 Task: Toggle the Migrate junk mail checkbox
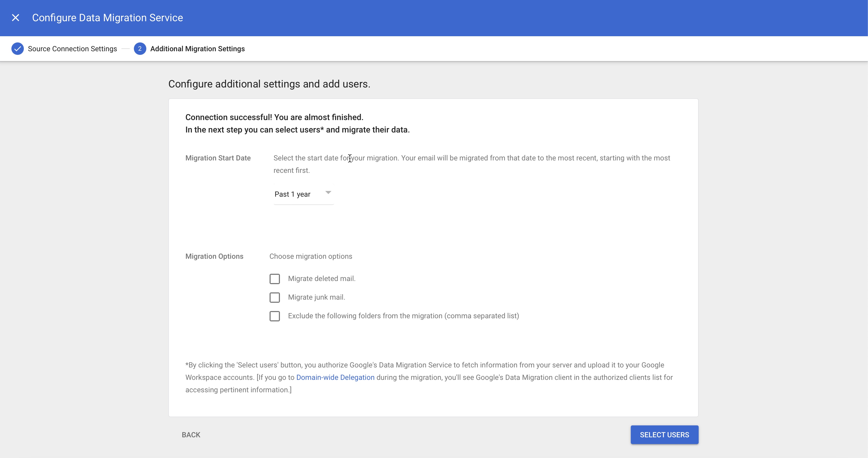[276, 297]
